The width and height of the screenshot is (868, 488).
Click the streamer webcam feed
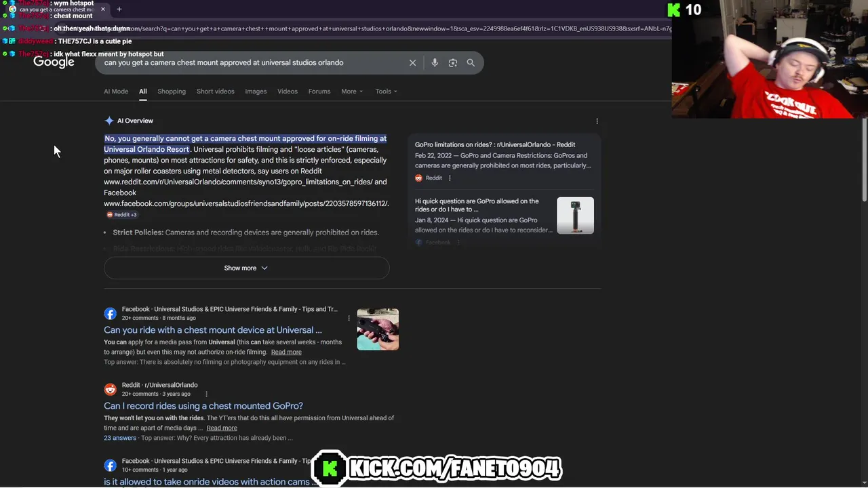(770, 60)
